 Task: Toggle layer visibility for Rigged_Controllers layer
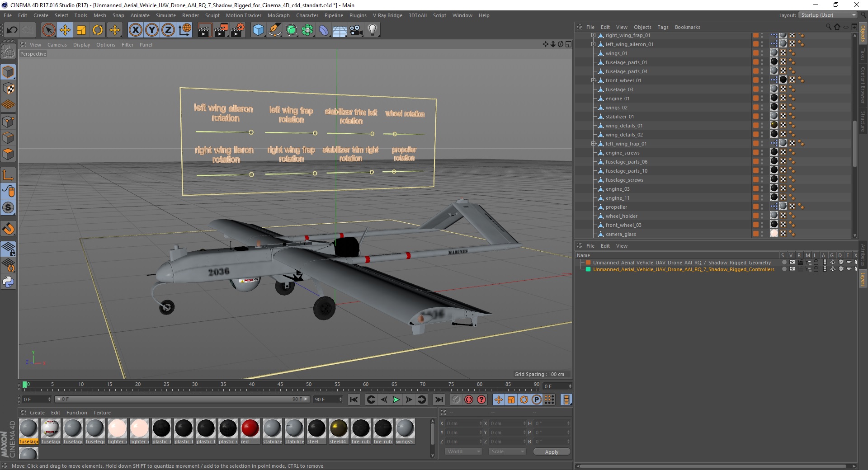pos(792,269)
